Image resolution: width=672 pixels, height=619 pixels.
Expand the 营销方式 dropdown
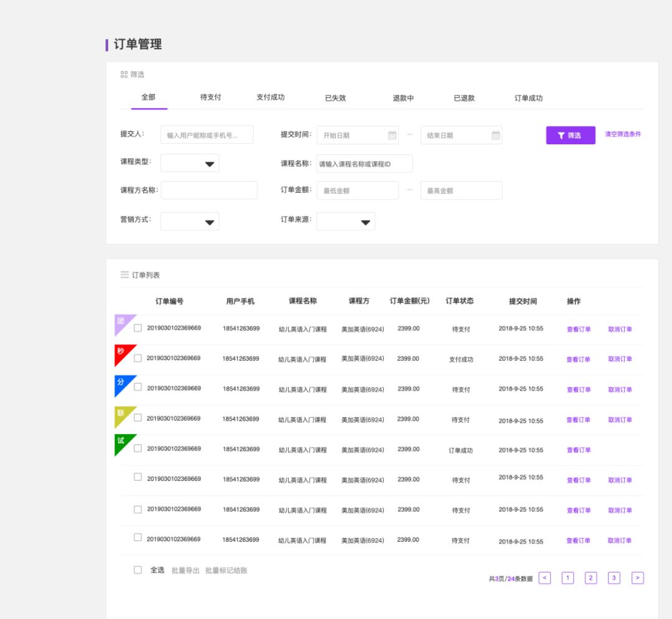click(x=190, y=221)
